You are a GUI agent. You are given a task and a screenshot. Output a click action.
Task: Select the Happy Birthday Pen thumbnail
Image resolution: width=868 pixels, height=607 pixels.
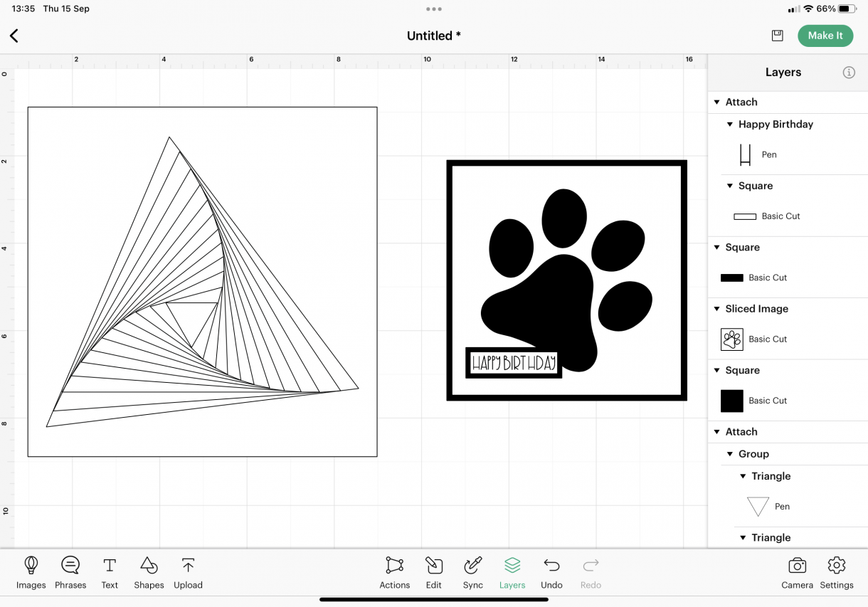(x=745, y=154)
